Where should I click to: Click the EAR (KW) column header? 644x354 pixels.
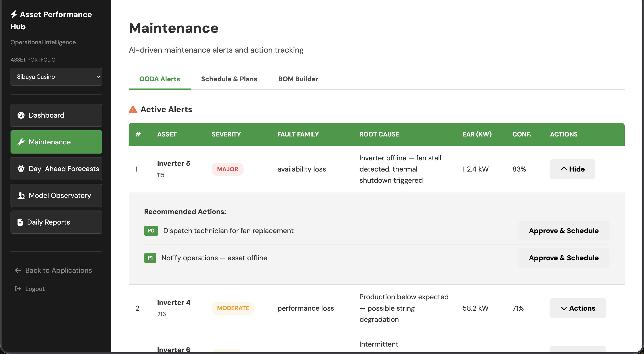[477, 134]
